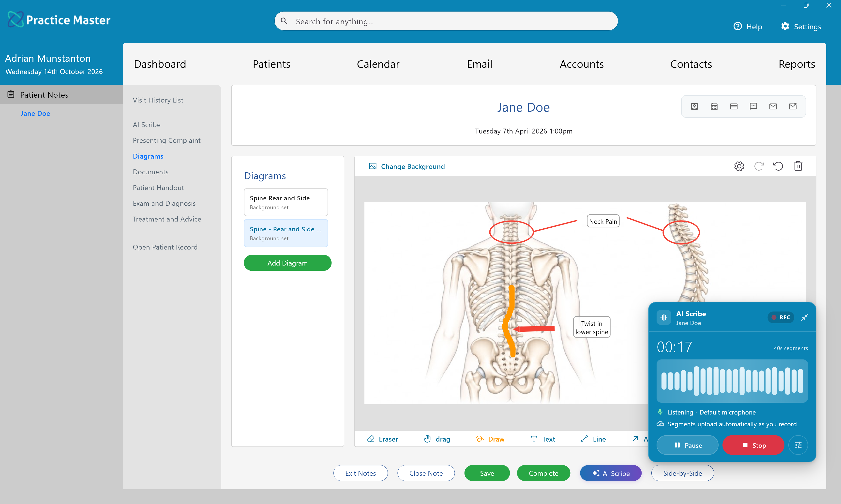Open the patient appointments calendar icon

[714, 107]
